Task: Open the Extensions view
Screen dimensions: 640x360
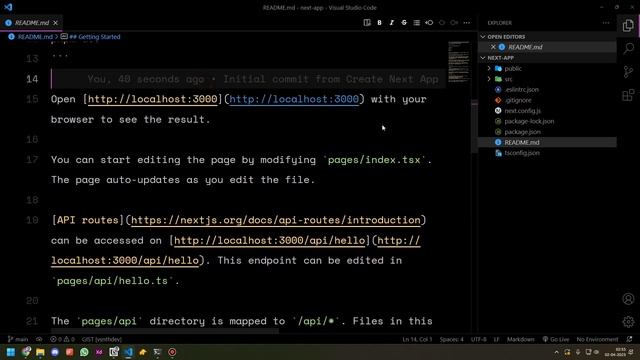Action: (628, 95)
